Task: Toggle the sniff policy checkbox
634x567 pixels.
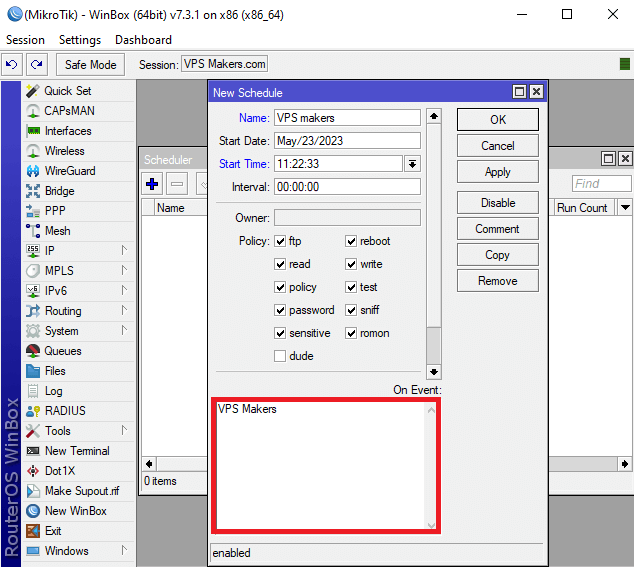Action: click(x=351, y=311)
